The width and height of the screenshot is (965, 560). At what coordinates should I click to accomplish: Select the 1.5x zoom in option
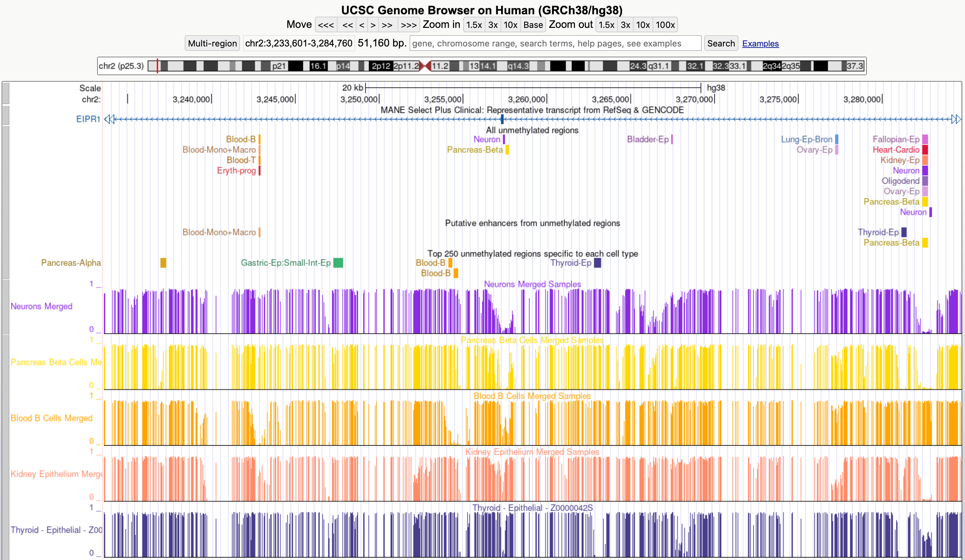[474, 25]
